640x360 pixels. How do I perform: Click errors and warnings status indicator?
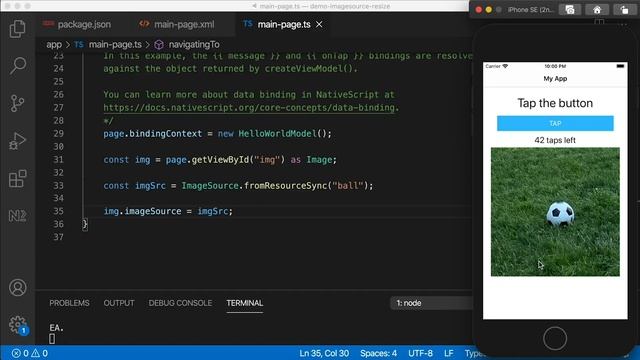pos(30,353)
